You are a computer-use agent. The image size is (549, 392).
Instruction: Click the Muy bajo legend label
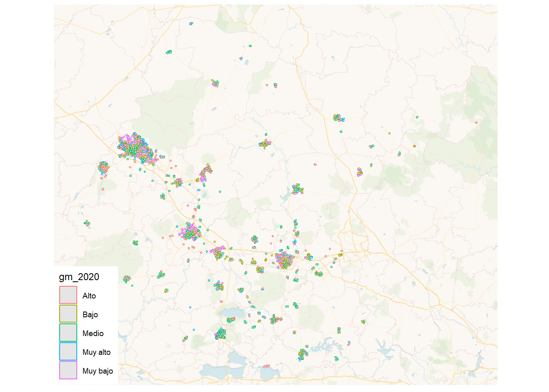98,371
